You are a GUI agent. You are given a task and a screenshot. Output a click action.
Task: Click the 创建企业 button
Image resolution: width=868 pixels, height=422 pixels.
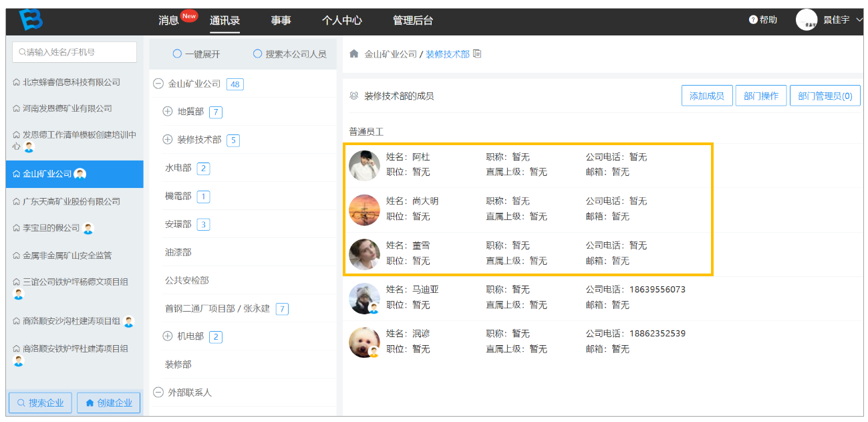108,403
